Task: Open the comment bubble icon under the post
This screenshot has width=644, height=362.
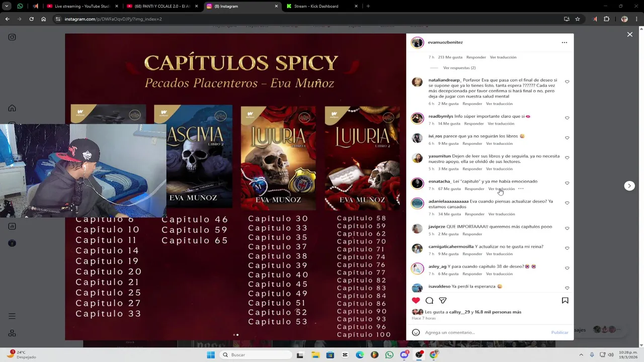Action: click(x=429, y=301)
